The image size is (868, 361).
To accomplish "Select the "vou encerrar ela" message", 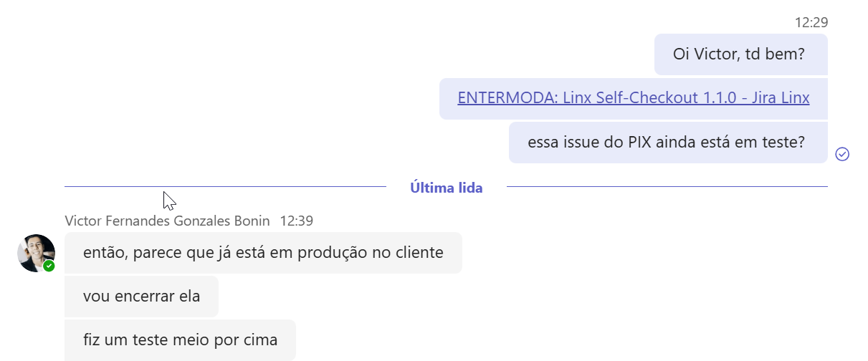I will tap(141, 296).
